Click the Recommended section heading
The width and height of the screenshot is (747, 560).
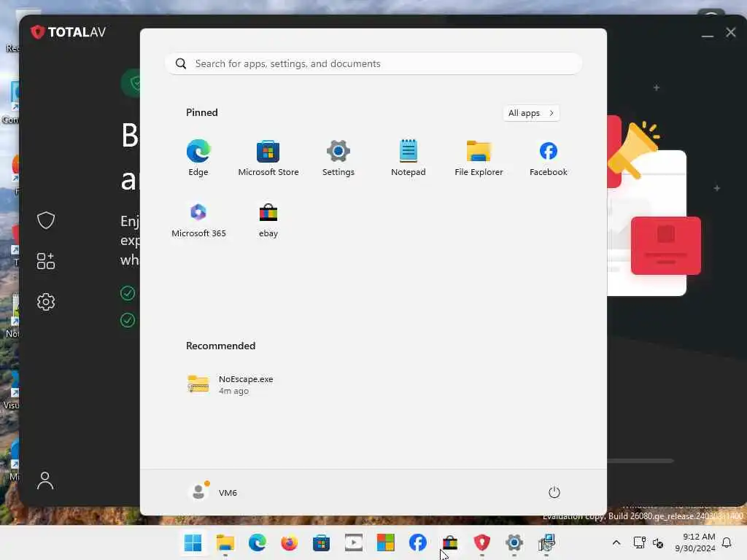click(x=220, y=346)
